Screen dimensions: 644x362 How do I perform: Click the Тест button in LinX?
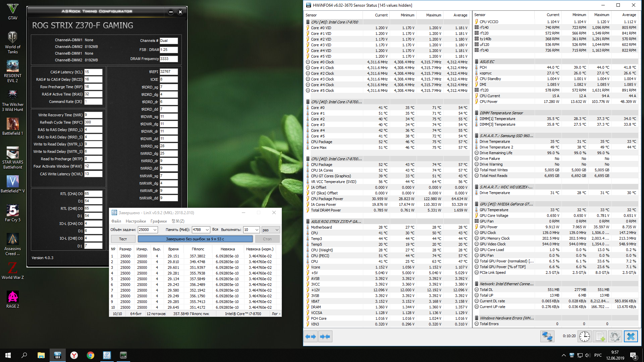point(123,239)
